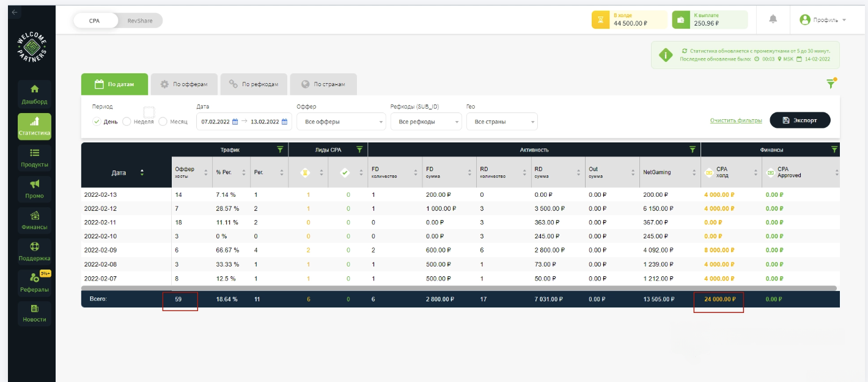Open the Все страны dropdown
The height and width of the screenshot is (382, 868).
coord(502,122)
